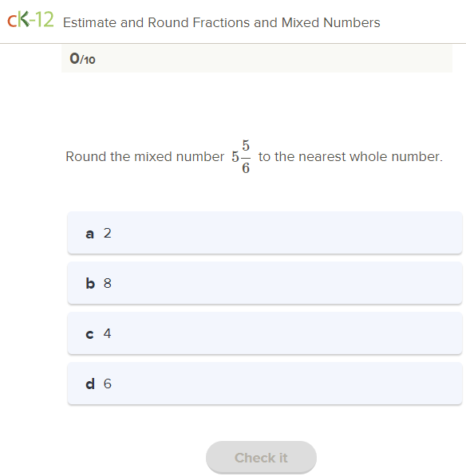The image size is (466, 476).
Task: Click the phrase 'to the nearest whole number'
Action: (x=350, y=156)
